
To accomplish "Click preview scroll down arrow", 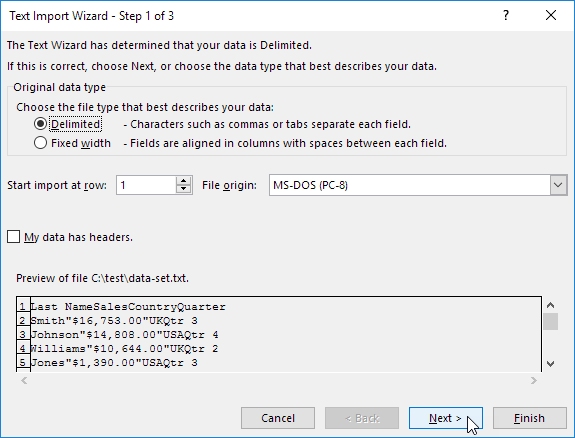I will coord(550,364).
